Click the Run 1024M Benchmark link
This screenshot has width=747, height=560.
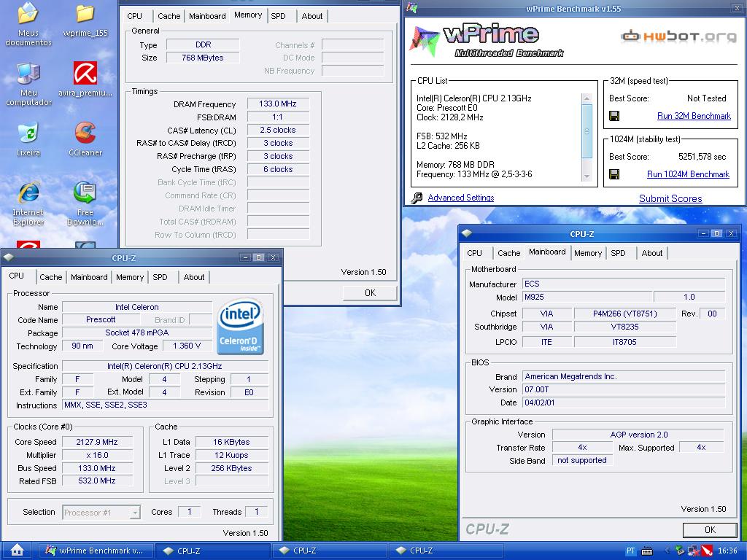[688, 174]
